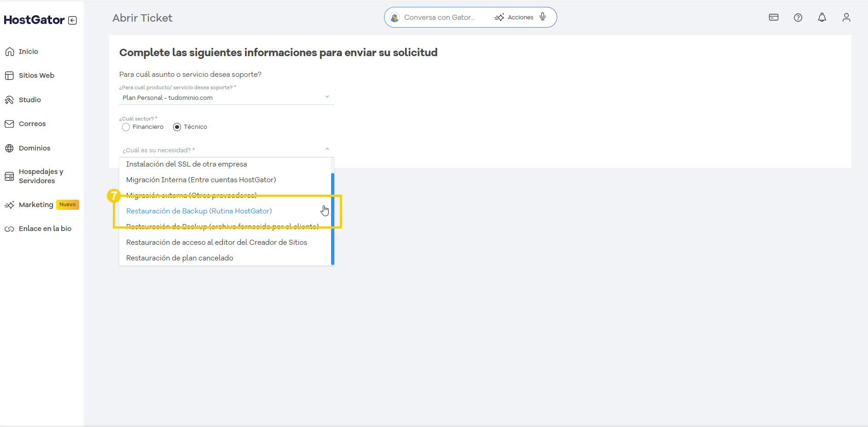Select the Financiero radio button

coord(126,127)
